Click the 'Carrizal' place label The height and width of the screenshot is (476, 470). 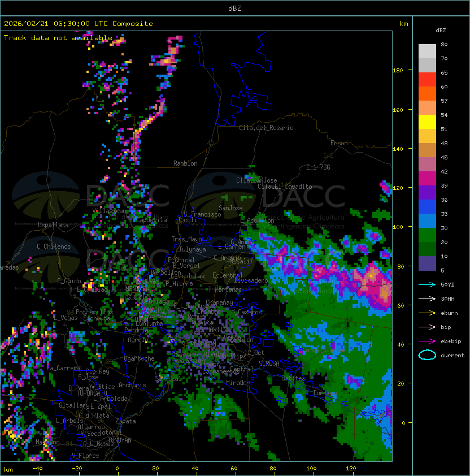pyautogui.click(x=168, y=379)
